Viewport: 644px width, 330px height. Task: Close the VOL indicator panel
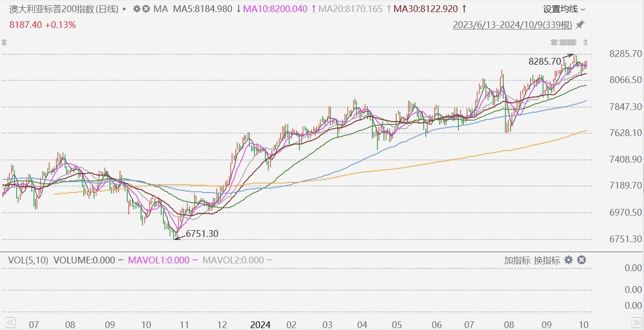pos(582,260)
